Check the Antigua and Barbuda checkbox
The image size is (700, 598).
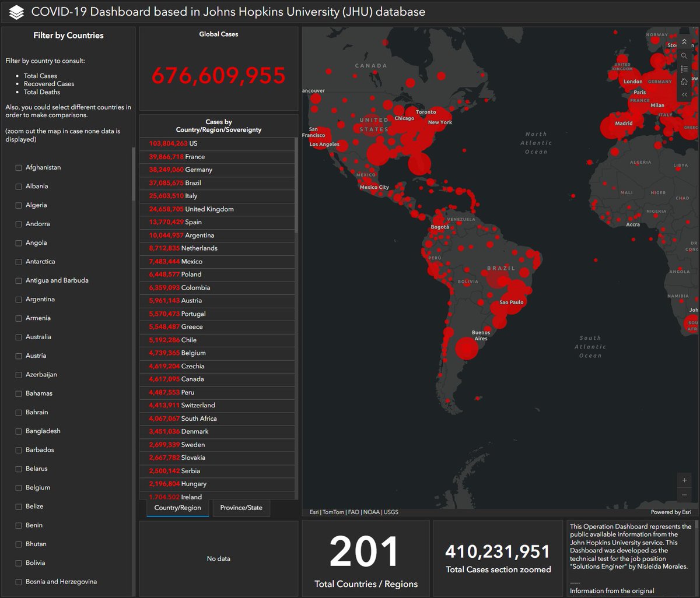(x=19, y=281)
